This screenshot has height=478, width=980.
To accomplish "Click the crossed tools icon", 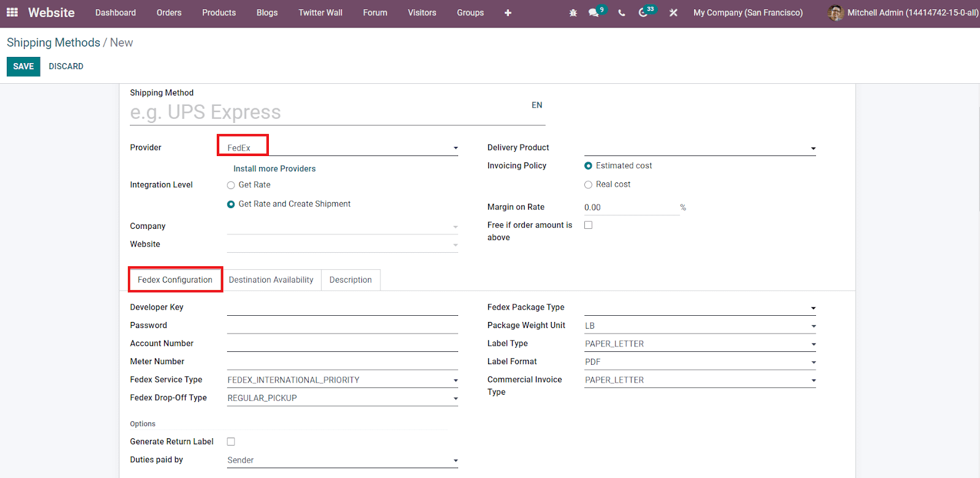I will pyautogui.click(x=673, y=13).
